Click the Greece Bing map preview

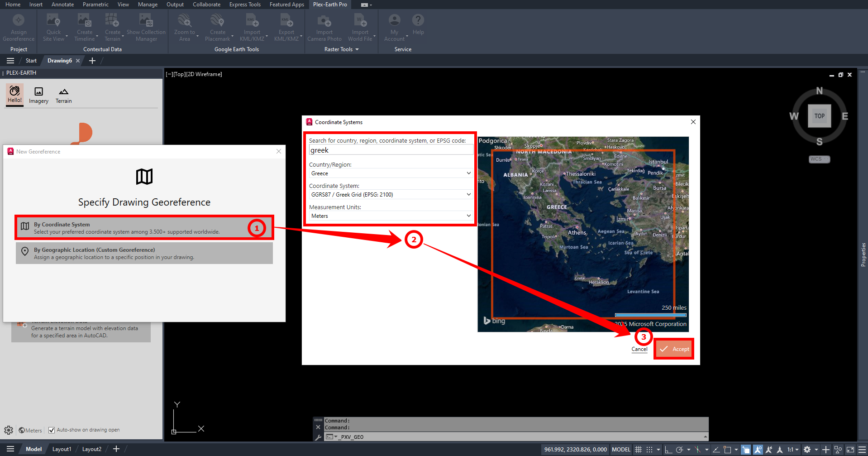click(x=583, y=234)
